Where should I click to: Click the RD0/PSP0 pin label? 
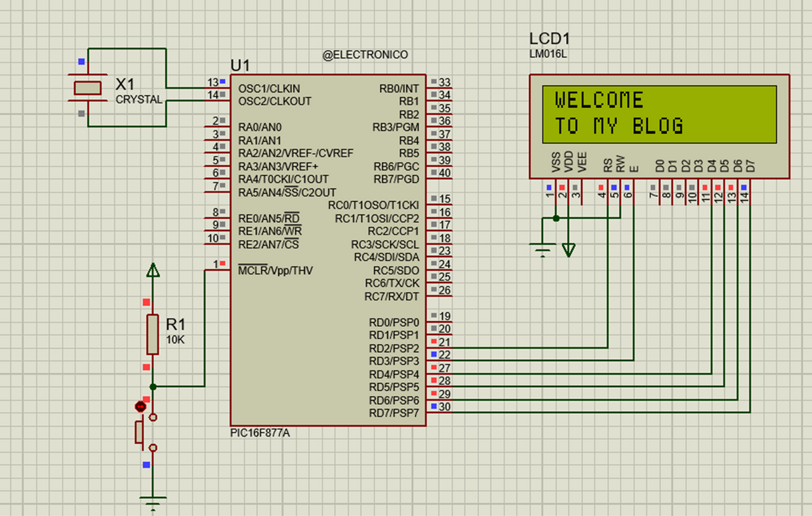394,322
